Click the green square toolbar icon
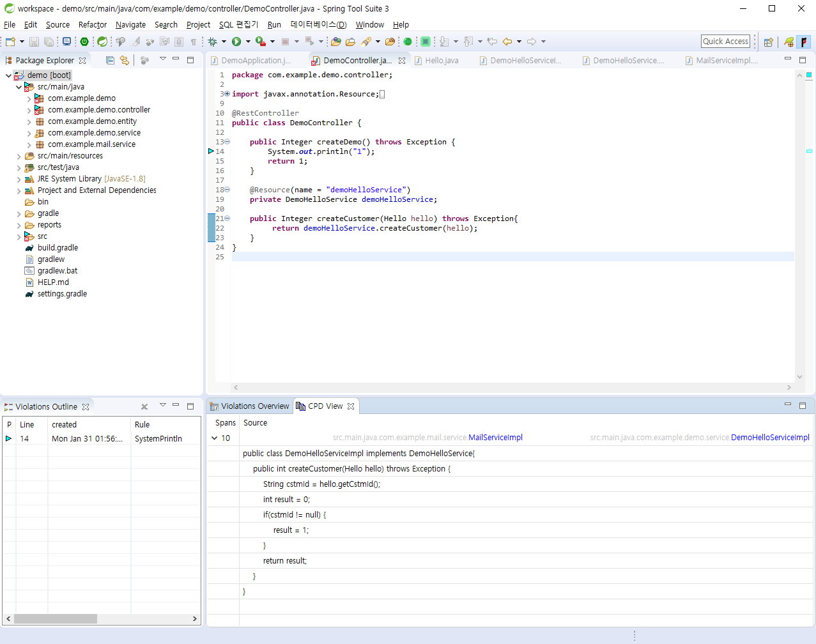The width and height of the screenshot is (816, 644). pyautogui.click(x=426, y=42)
